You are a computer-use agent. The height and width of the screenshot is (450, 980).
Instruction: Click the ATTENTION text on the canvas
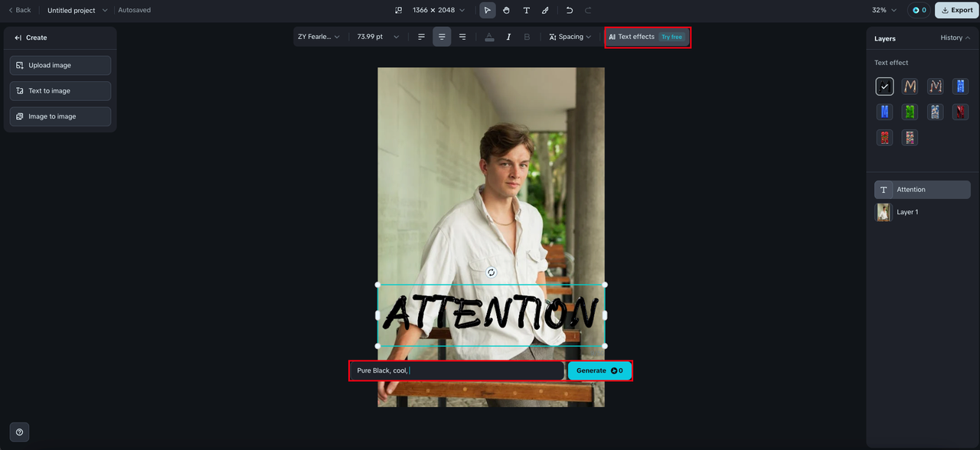coord(491,314)
